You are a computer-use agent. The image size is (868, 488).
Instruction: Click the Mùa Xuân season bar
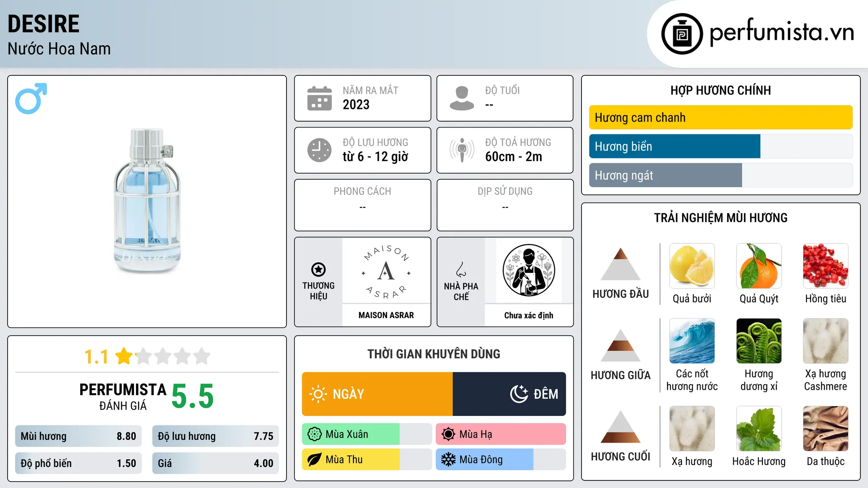pyautogui.click(x=367, y=434)
